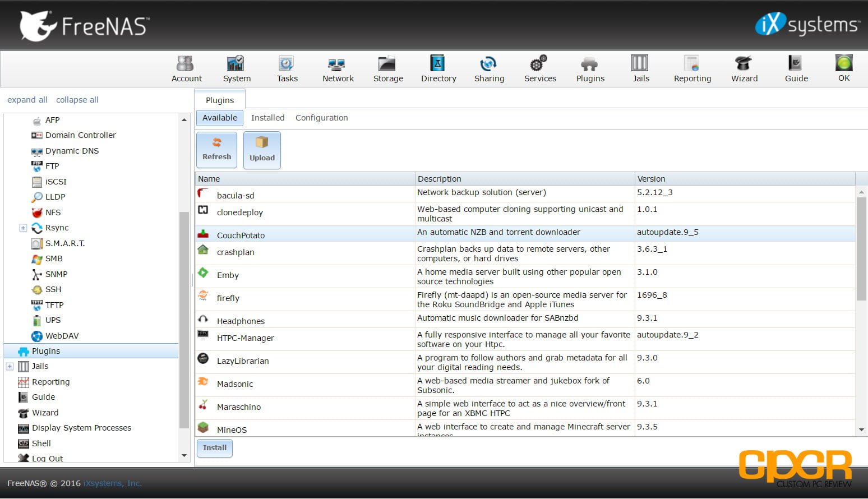Screen dimensions: 868x499
Task: Click the LLDP magnifier icon in tree
Action: click(37, 197)
